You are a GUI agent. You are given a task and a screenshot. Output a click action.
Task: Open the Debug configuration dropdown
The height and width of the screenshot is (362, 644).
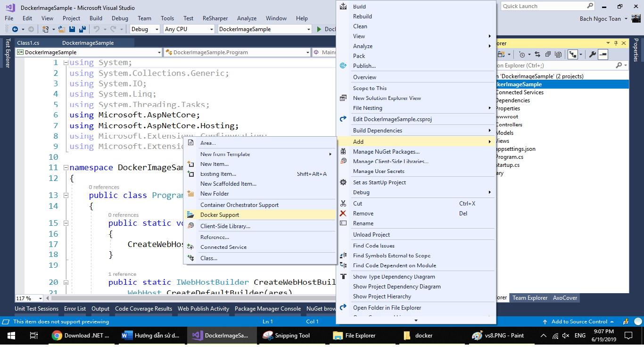point(145,29)
